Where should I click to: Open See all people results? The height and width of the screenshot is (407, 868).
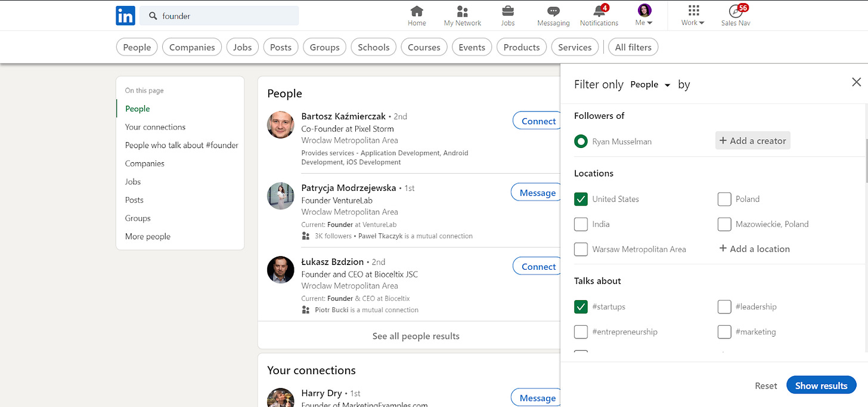click(416, 335)
